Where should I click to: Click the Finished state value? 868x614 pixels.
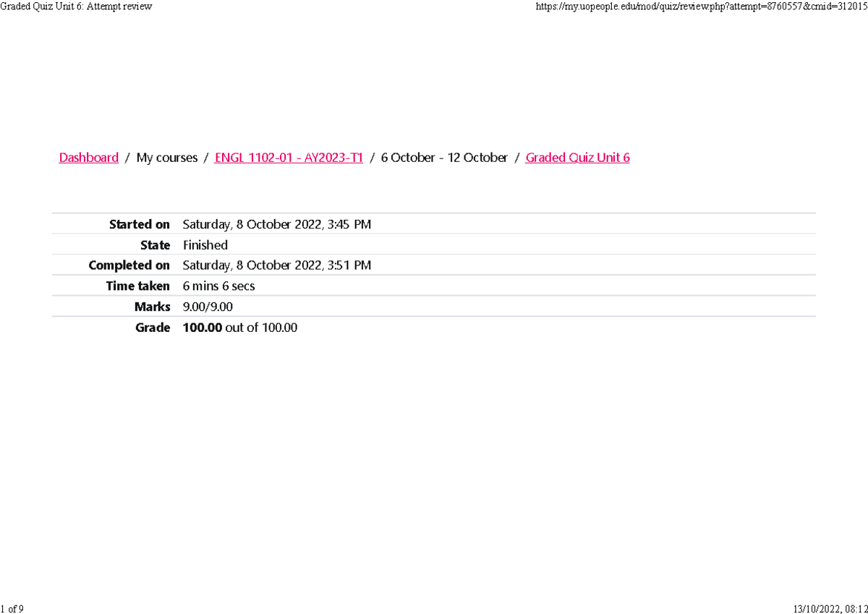click(205, 244)
